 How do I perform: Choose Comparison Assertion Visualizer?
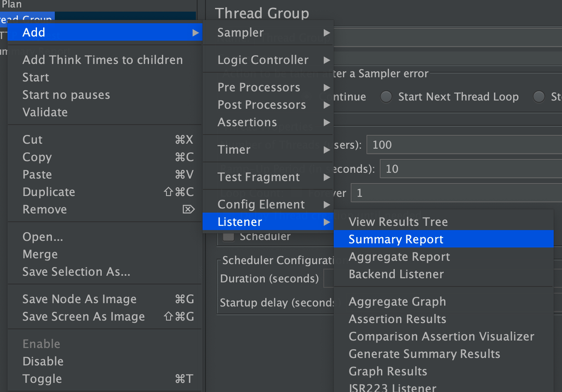tap(441, 336)
